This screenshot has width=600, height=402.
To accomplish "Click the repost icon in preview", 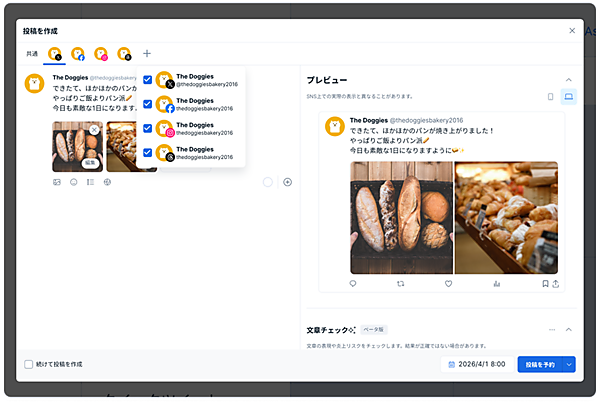I will (x=400, y=284).
